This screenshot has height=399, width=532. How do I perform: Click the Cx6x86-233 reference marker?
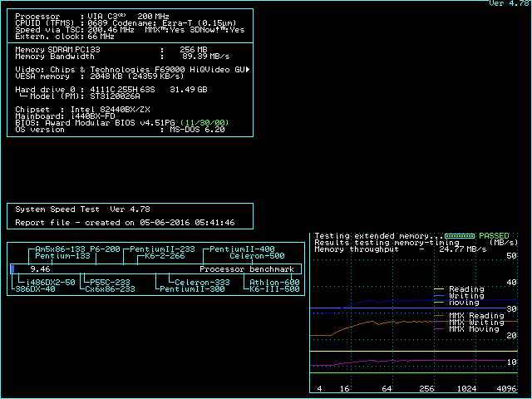pos(110,289)
